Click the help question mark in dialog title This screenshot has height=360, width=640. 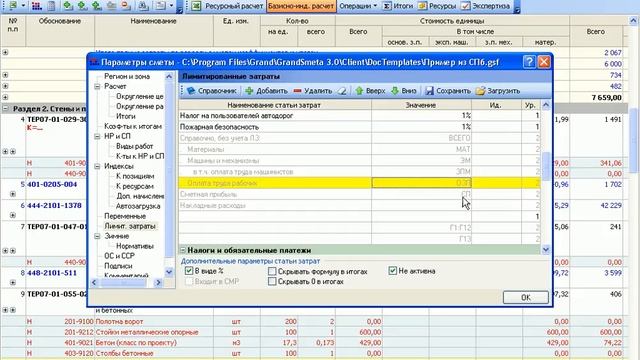click(529, 62)
